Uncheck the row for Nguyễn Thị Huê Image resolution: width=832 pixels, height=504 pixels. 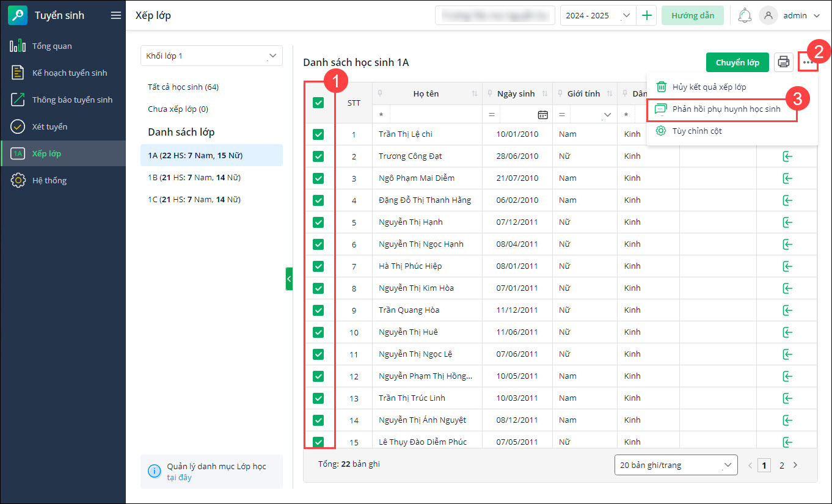[318, 332]
